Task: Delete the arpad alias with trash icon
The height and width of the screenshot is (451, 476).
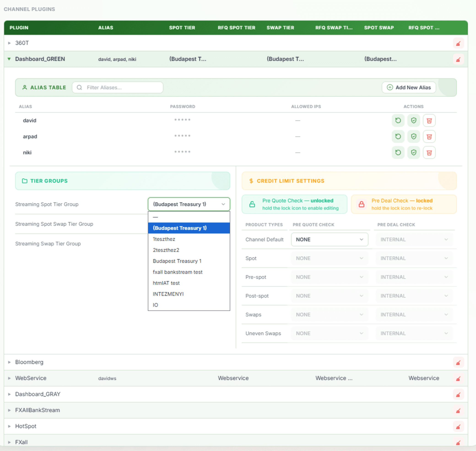Action: (429, 136)
